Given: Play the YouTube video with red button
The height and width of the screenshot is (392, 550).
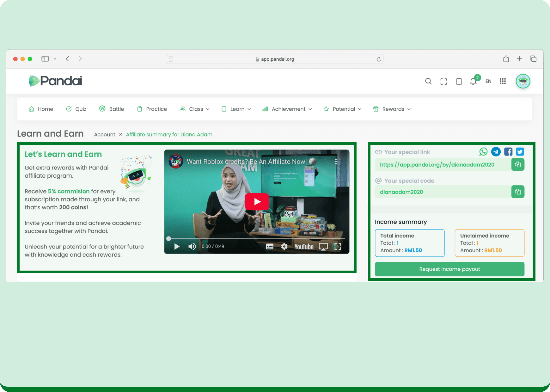Looking at the screenshot, I should coord(257,201).
